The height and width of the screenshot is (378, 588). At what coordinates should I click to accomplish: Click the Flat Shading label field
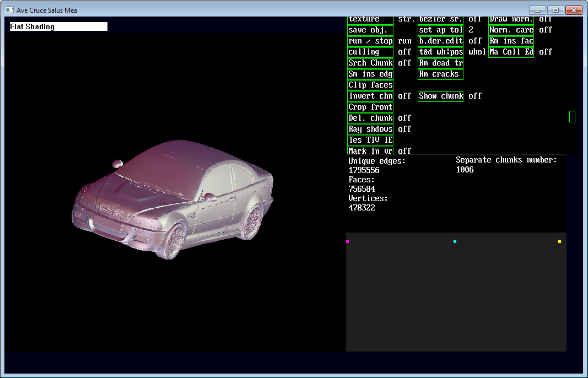[58, 26]
